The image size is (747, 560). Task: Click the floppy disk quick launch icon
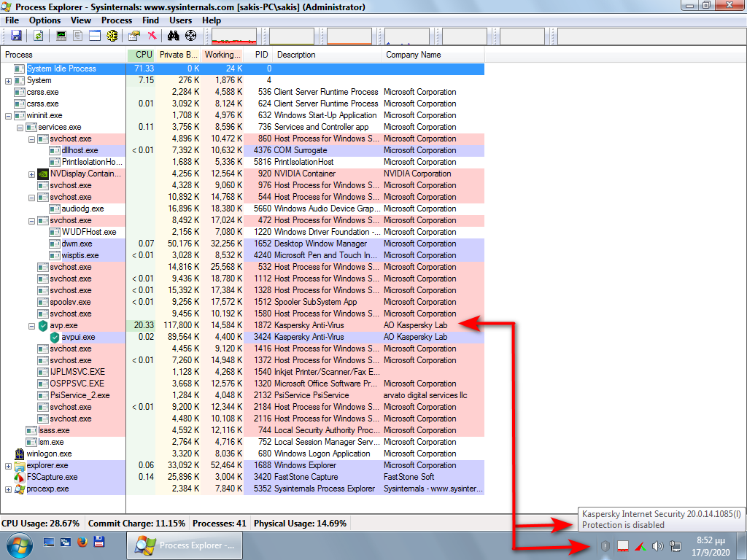(x=99, y=542)
